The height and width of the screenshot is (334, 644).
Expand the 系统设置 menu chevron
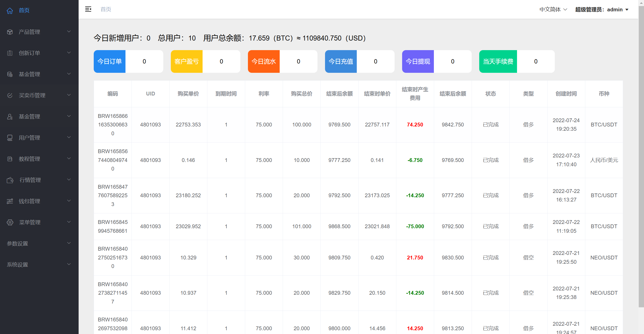coord(69,264)
